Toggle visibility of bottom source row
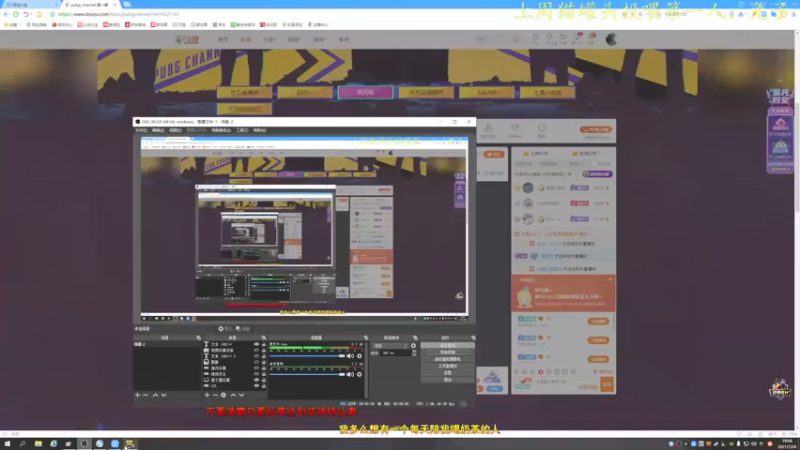 tap(257, 386)
